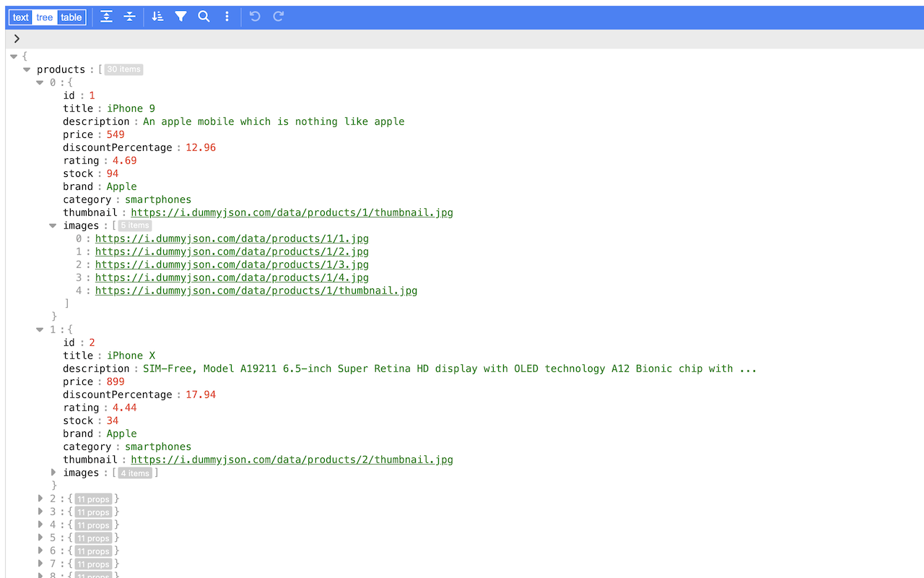Screen dimensions: 924x578
Task: Expand the images array of iPhone X
Action: click(x=53, y=473)
